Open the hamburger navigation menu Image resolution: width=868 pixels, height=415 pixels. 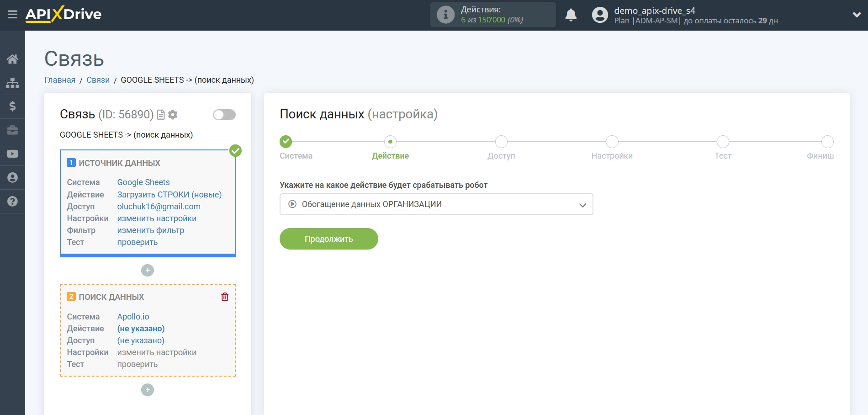(12, 14)
